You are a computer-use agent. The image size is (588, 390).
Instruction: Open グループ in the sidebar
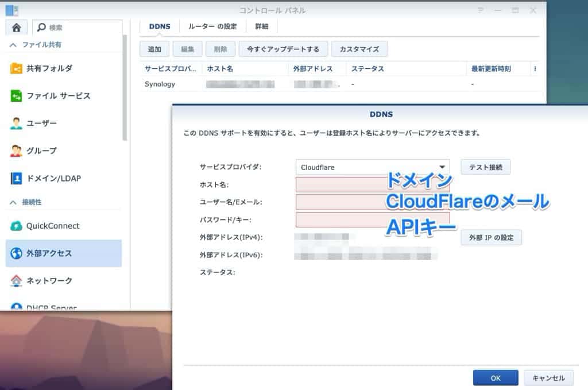tap(41, 150)
